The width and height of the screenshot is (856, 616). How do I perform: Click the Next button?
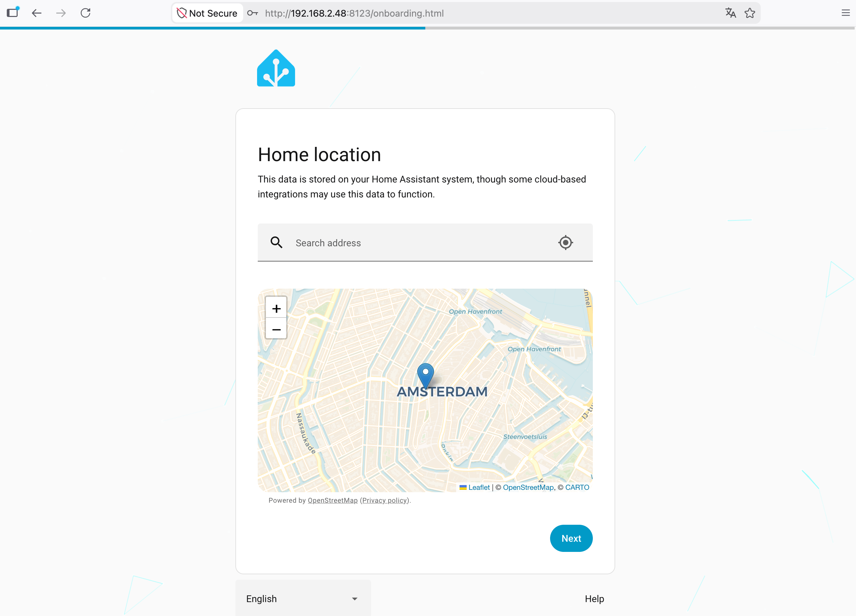(571, 538)
